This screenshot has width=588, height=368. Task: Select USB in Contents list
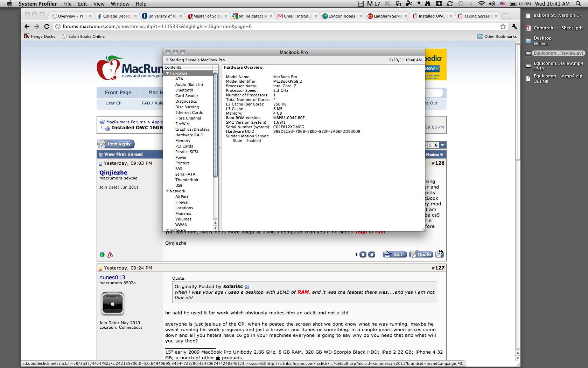(x=179, y=185)
